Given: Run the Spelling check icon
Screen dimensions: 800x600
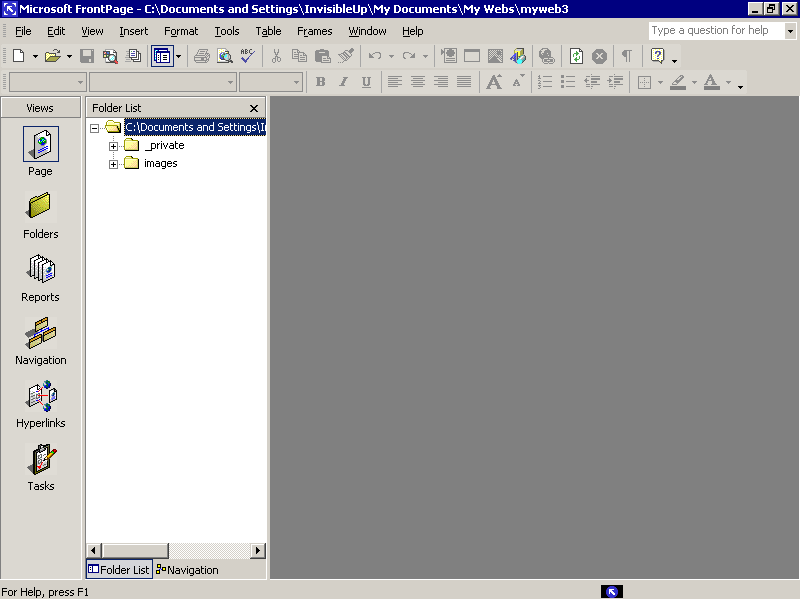Looking at the screenshot, I should [x=248, y=56].
